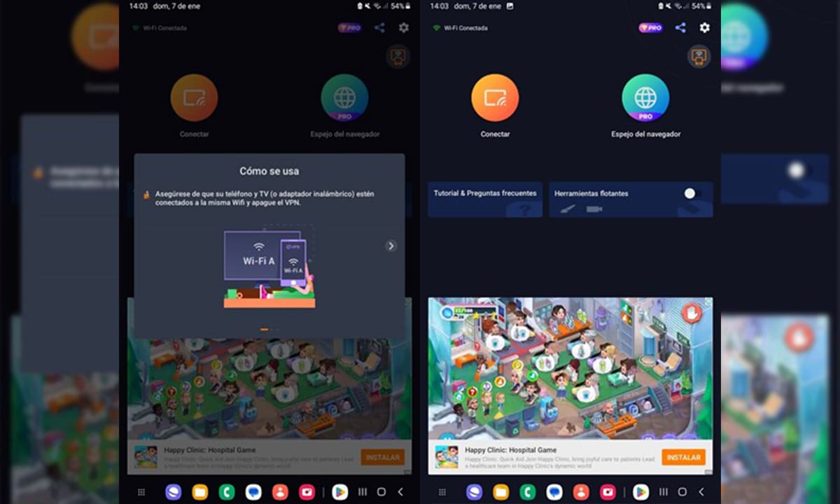Tap the Happy Clinic app icon on the right ad
The height and width of the screenshot is (504, 840).
pos(447,457)
